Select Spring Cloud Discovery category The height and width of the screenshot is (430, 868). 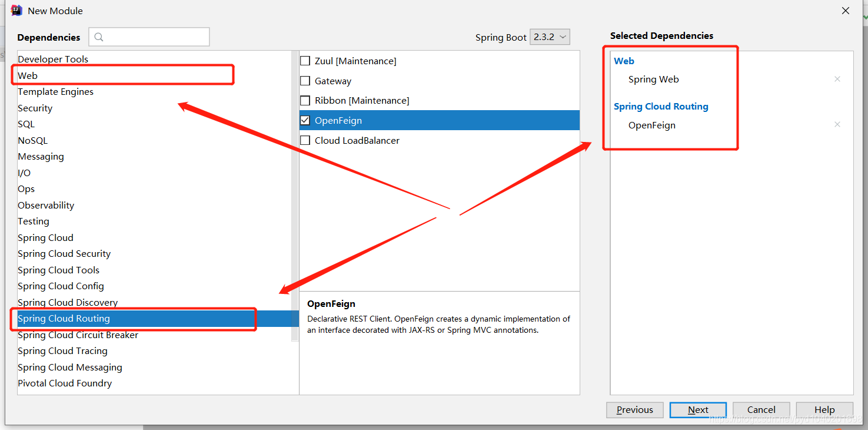(x=68, y=302)
